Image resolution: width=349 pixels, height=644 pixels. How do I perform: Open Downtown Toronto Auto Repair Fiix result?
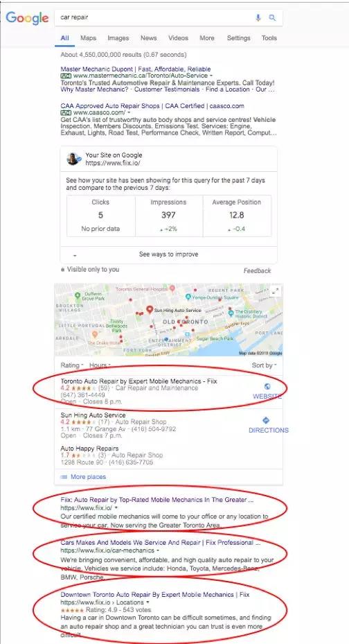click(155, 594)
